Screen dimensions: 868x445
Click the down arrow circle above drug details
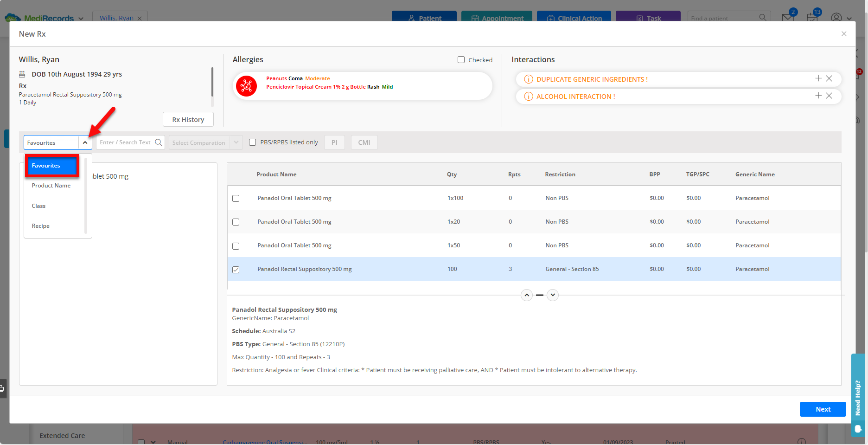click(x=553, y=295)
